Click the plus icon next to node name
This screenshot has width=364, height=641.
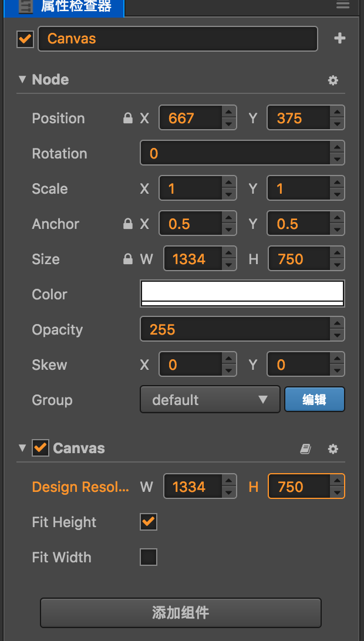tap(339, 39)
